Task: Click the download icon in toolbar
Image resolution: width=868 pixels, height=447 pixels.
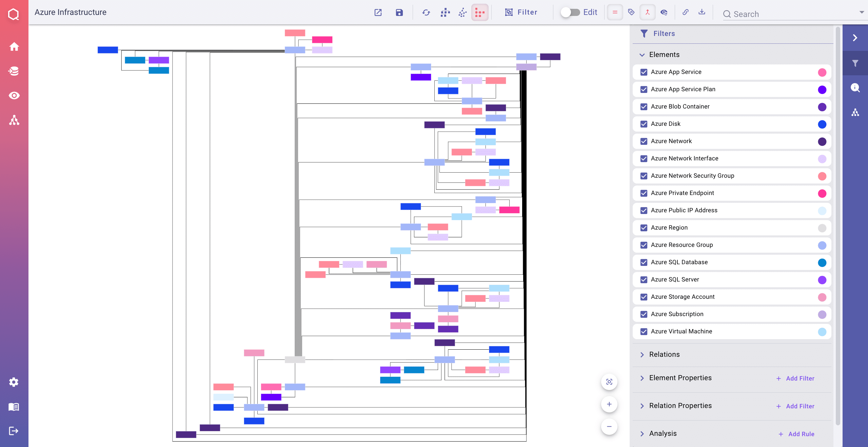Action: 702,12
